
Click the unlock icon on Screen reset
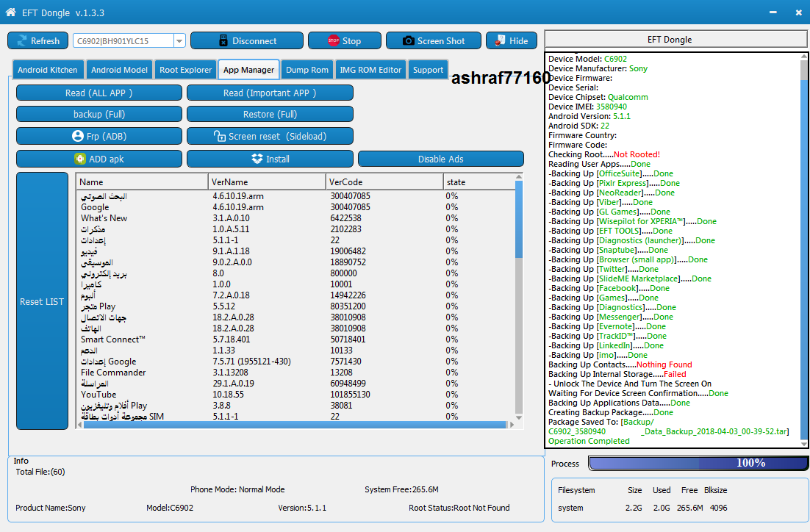click(x=220, y=136)
